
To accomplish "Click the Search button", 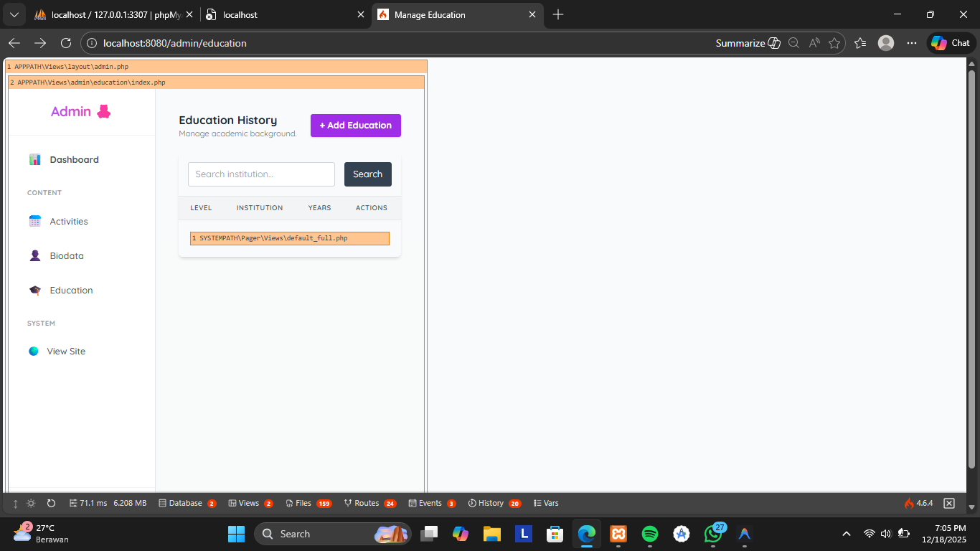I will coord(367,174).
